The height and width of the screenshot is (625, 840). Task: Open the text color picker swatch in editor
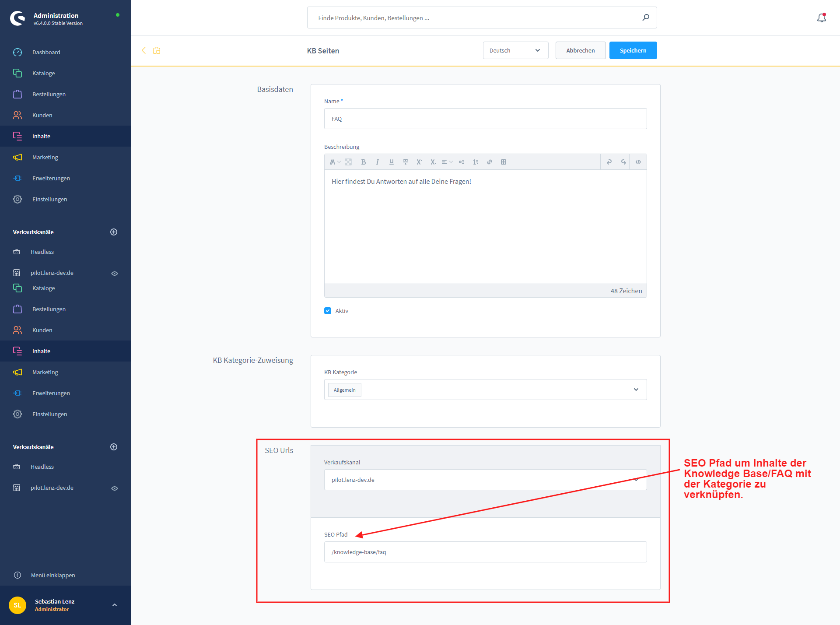coord(348,162)
